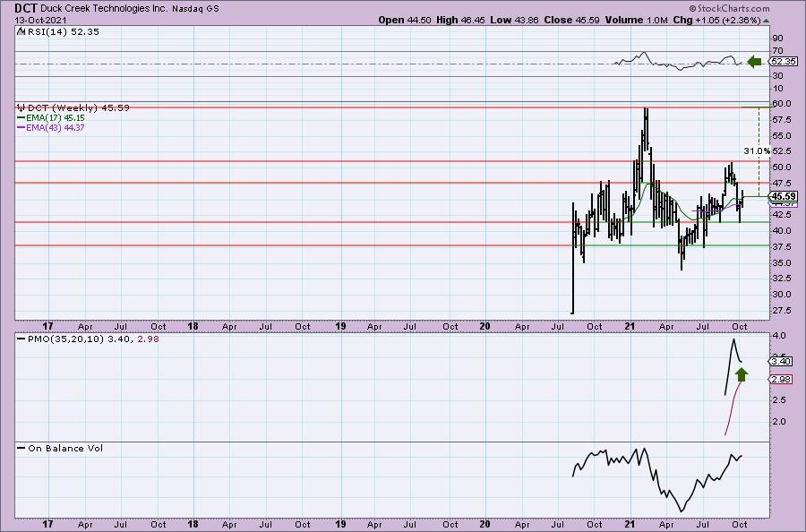Click the DCT (Weekly) 45.59 legend label
Image resolution: width=806 pixels, height=532 pixels.
pos(78,108)
